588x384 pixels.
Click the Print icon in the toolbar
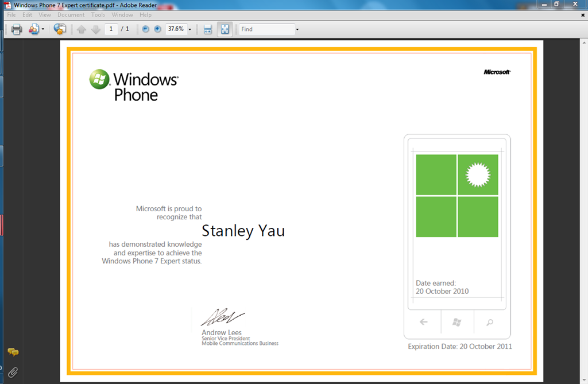point(16,29)
